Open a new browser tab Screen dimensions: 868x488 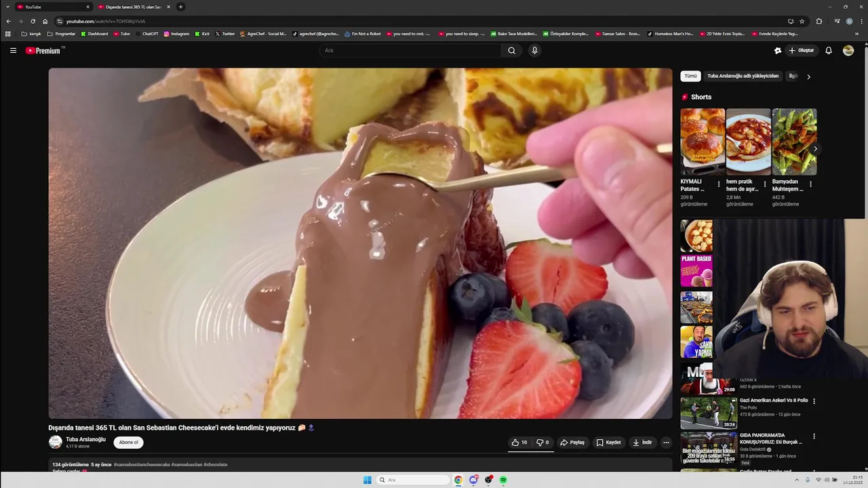(x=180, y=7)
